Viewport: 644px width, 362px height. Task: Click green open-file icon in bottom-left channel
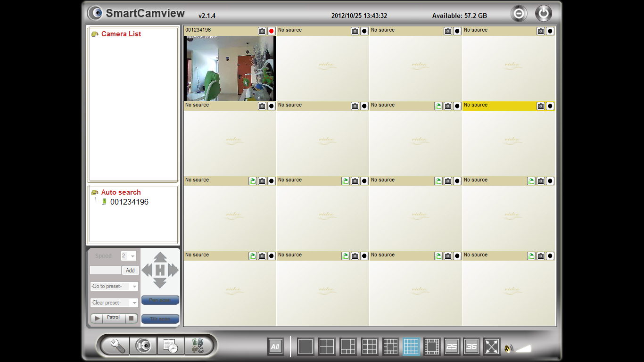pos(253,256)
